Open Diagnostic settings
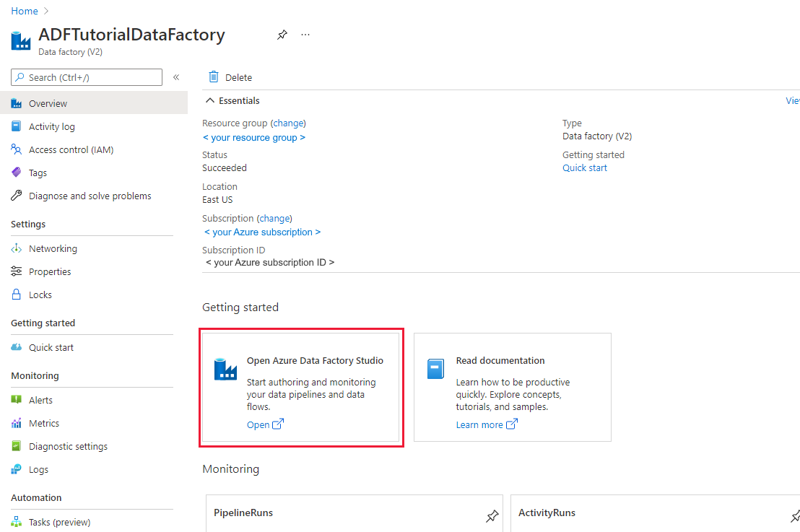This screenshot has width=800, height=532. 68,446
